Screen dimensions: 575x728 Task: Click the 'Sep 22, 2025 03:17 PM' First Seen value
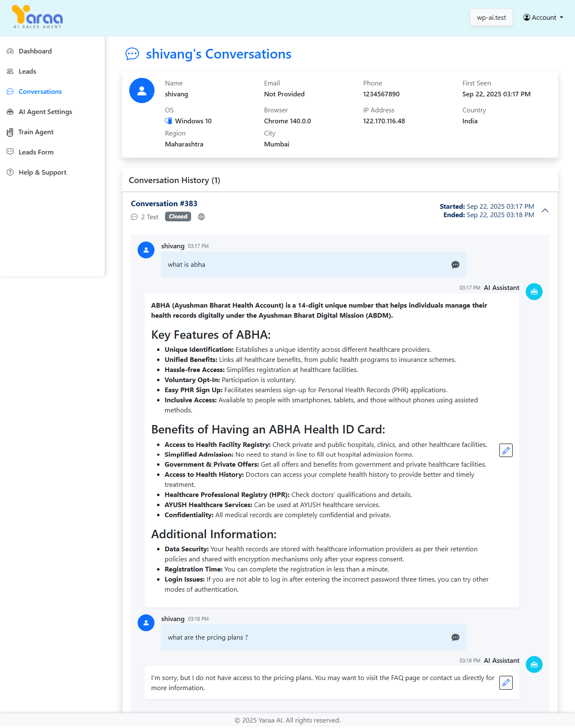coord(496,94)
